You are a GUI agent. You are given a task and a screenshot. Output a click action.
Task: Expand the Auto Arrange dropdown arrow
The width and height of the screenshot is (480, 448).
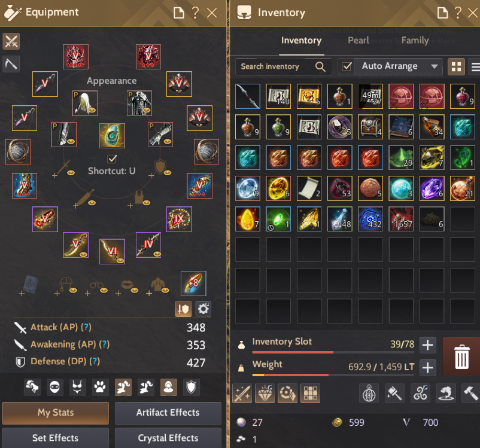coord(434,66)
